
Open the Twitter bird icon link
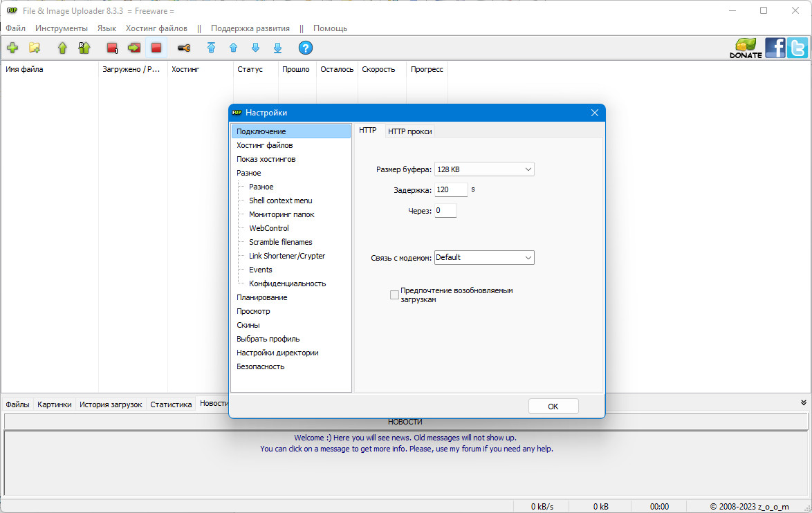[797, 48]
